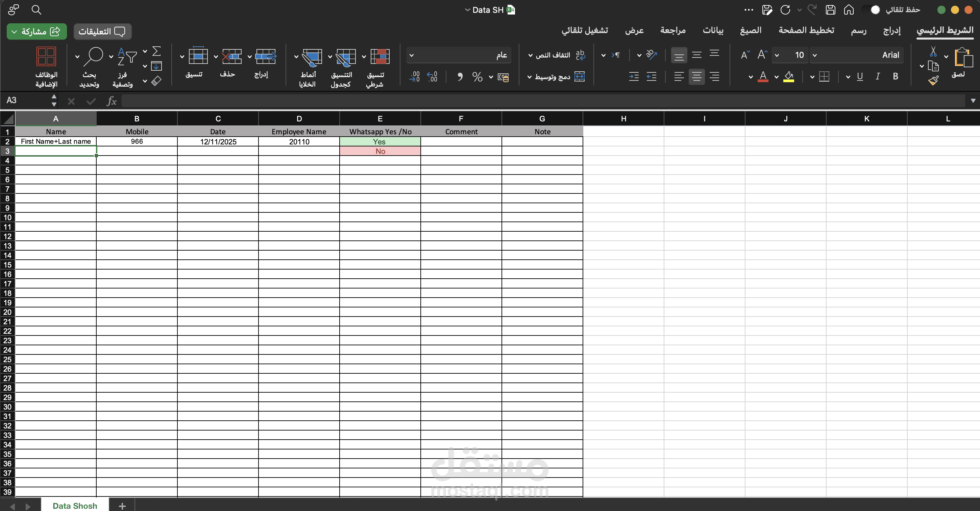Add a new sheet with plus button
The height and width of the screenshot is (511, 980).
(x=122, y=506)
